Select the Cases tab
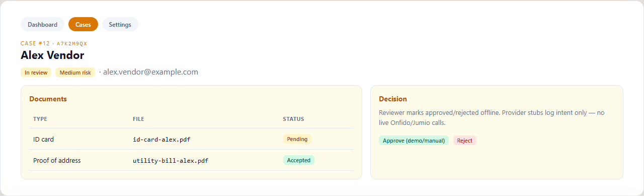644x196 pixels. (x=83, y=24)
